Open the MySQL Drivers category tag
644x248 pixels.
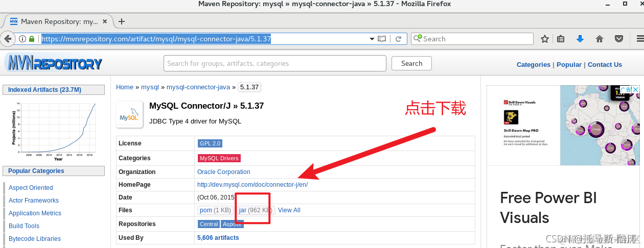click(219, 158)
